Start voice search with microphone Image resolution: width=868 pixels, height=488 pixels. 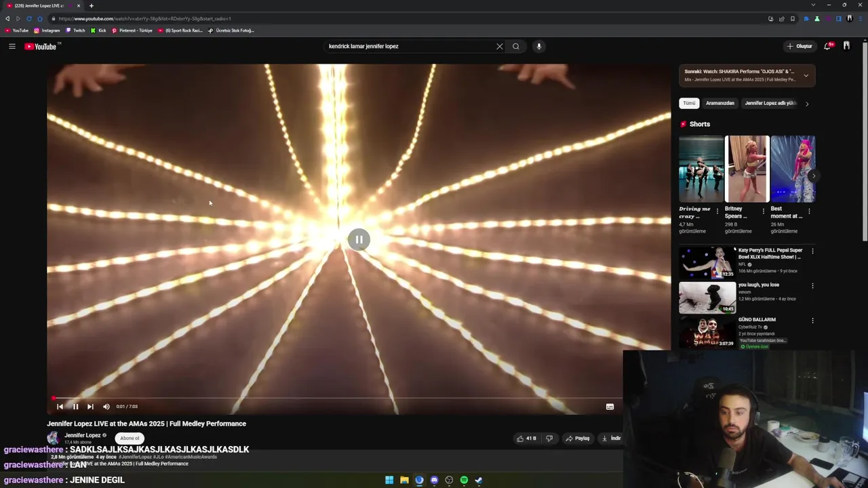point(539,46)
